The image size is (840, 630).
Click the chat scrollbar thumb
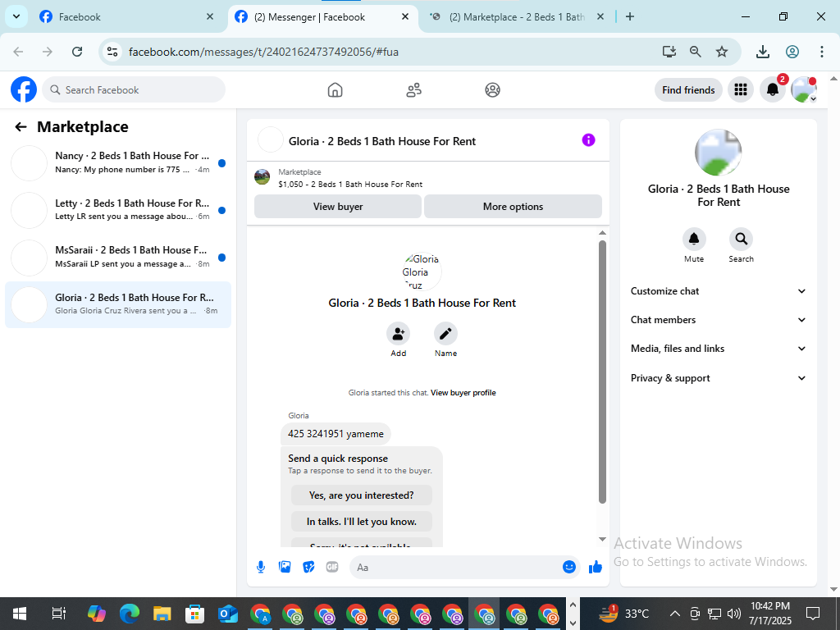coord(602,372)
